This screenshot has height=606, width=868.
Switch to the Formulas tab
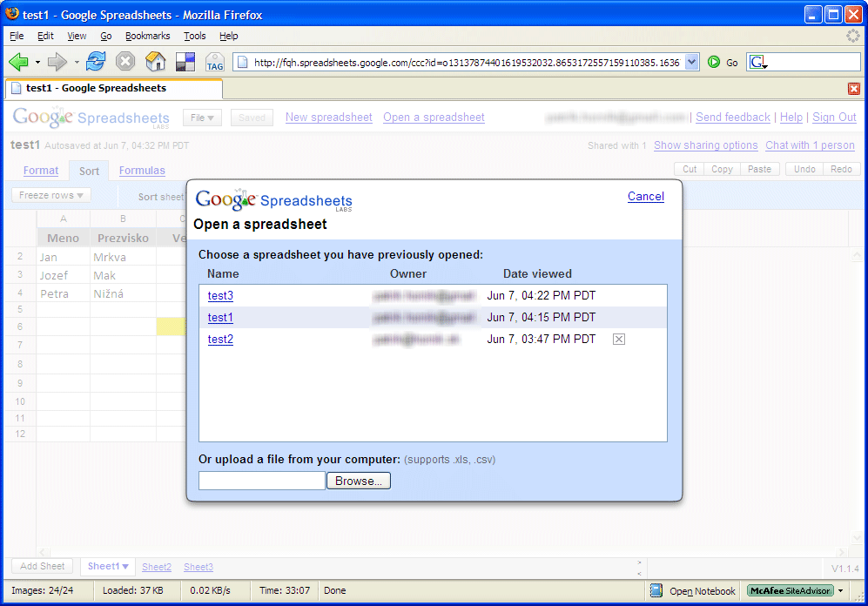pyautogui.click(x=142, y=171)
